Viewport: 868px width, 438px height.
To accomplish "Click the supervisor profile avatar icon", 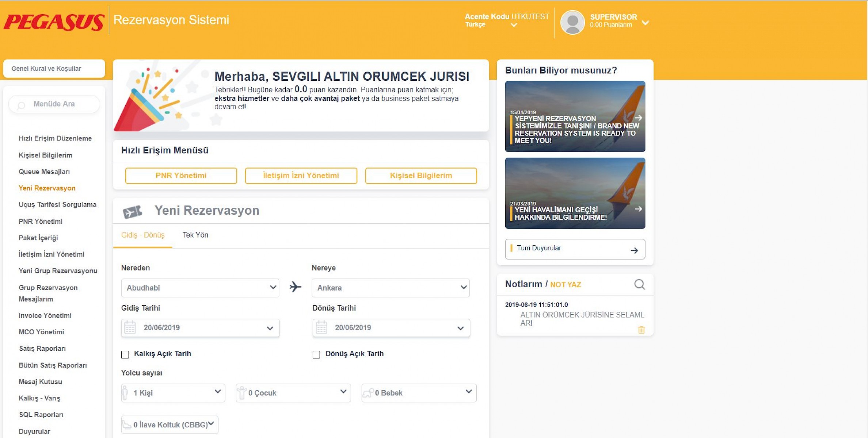I will [572, 22].
